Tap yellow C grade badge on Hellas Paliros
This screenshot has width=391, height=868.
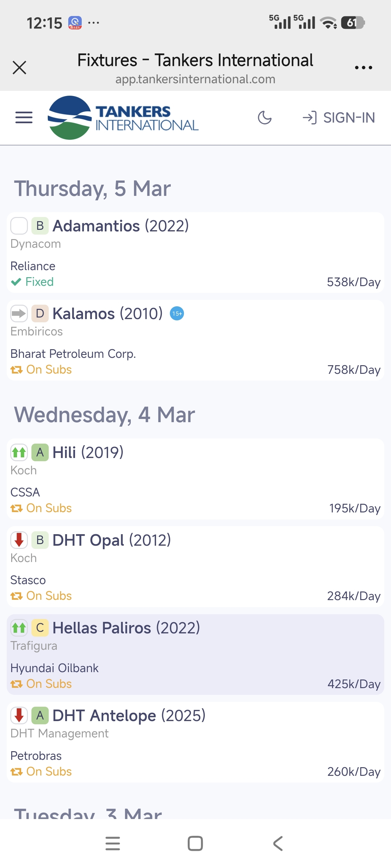pos(40,628)
